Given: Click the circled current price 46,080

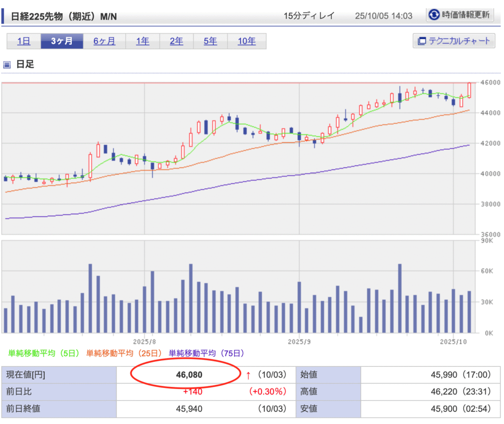Looking at the screenshot, I should [x=189, y=375].
